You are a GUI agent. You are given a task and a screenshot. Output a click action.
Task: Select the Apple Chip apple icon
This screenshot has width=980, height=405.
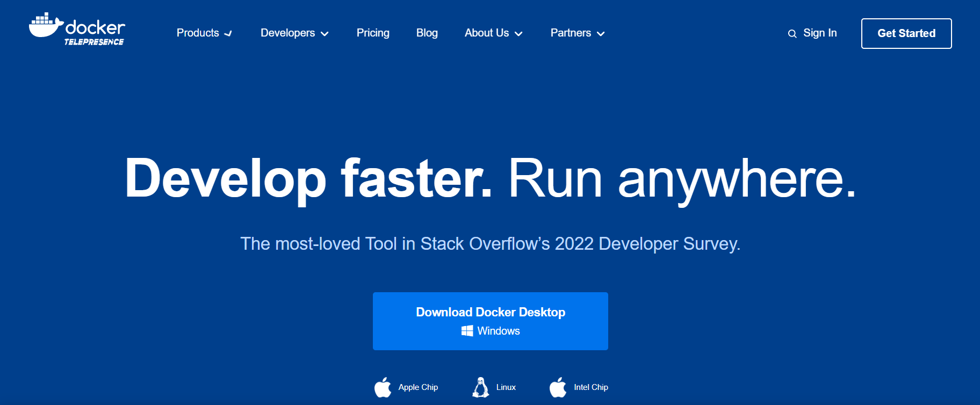[x=383, y=387]
